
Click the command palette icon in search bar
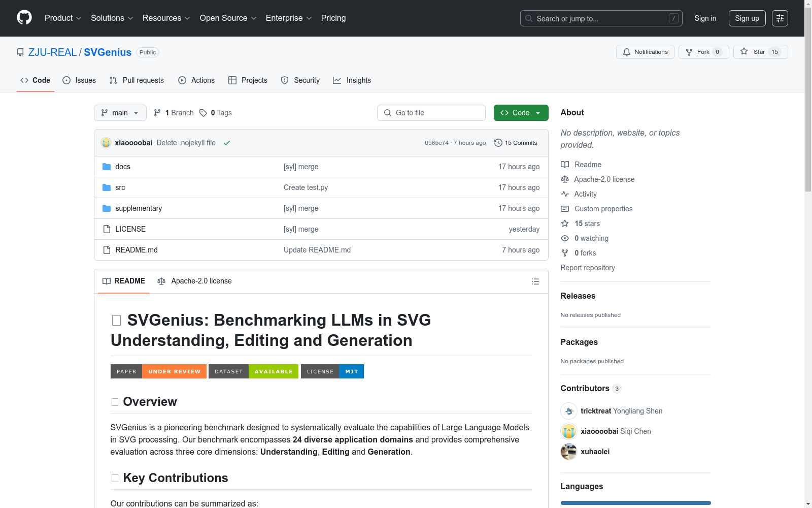(673, 18)
